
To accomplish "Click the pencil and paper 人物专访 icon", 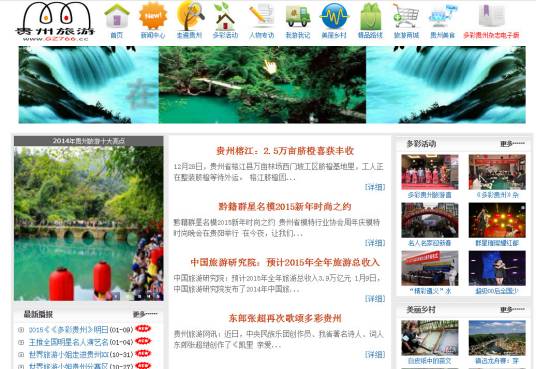I will point(262,16).
